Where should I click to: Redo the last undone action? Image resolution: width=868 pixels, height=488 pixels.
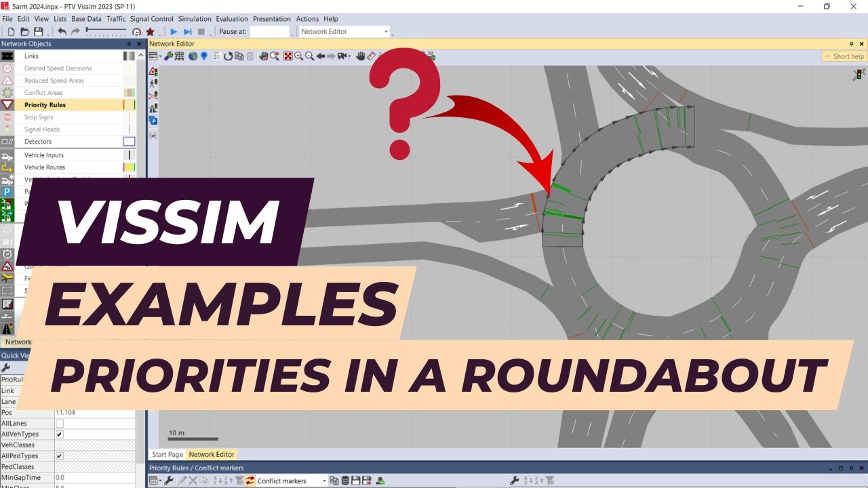pos(75,32)
